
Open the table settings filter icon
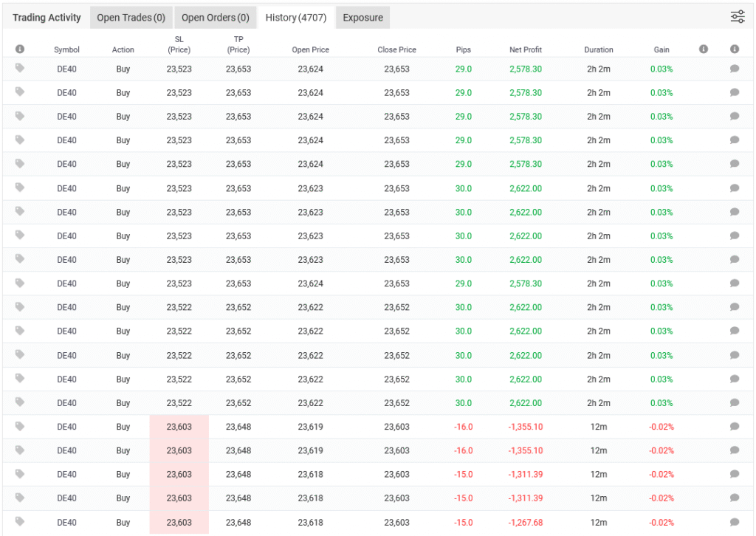(x=737, y=17)
